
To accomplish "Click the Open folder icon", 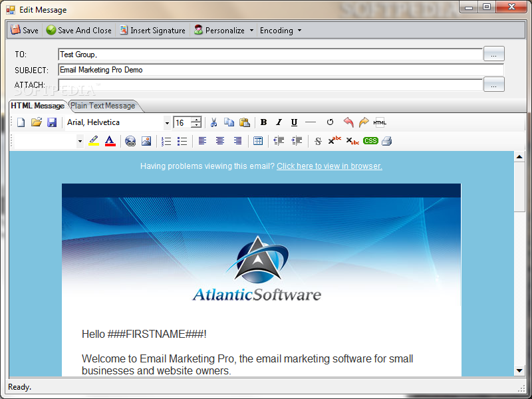I will [37, 122].
